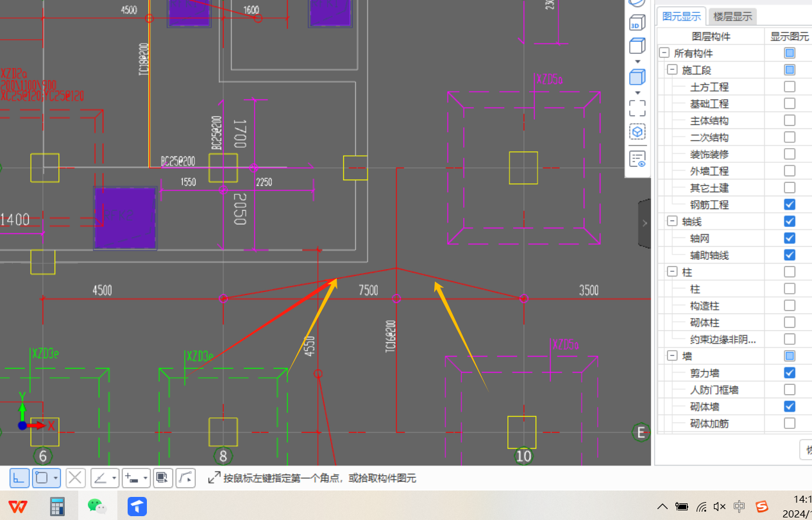Open dropdown arrow below solid cube
This screenshot has height=520, width=812.
[638, 93]
